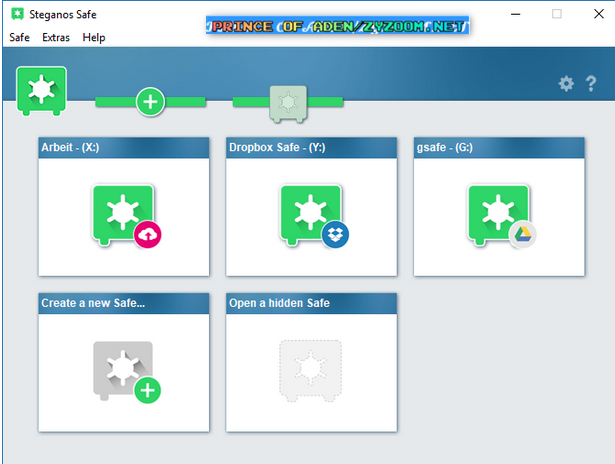Click the question mark help icon
Viewport: 615px width, 464px height.
click(591, 84)
